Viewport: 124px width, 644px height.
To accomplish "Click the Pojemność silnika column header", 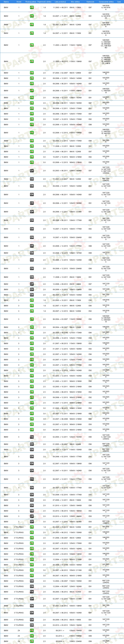I will coord(44,2).
